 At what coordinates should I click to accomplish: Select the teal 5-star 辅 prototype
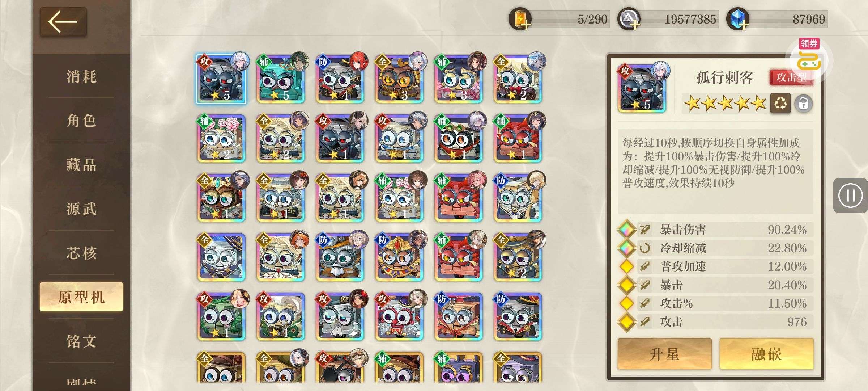coord(281,79)
